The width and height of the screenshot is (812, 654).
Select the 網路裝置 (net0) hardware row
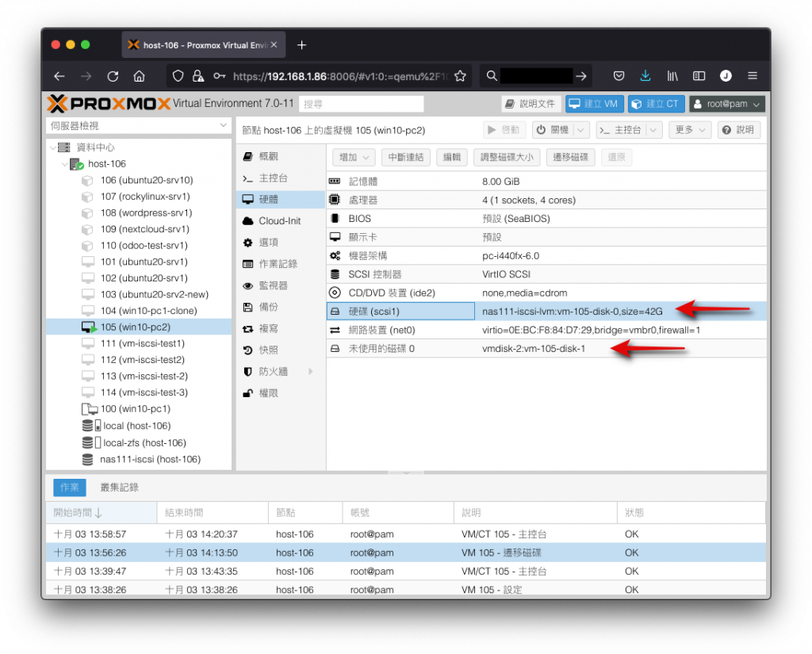point(546,331)
